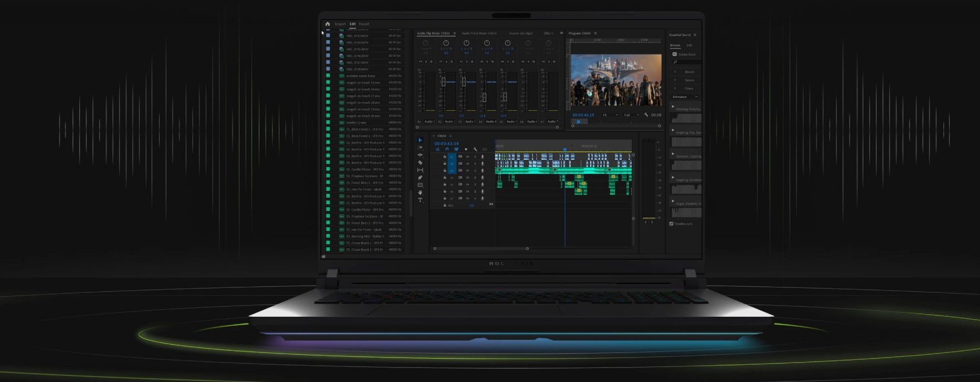Viewport: 980px width, 382px height.
Task: Mute audio track A4 in timeline
Action: 467,178
